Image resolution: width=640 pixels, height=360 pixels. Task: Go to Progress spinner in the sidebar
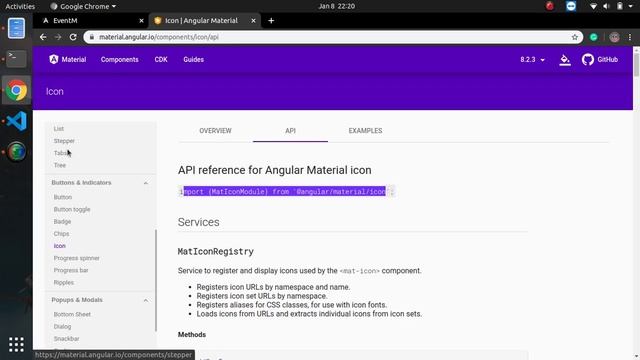[76, 258]
